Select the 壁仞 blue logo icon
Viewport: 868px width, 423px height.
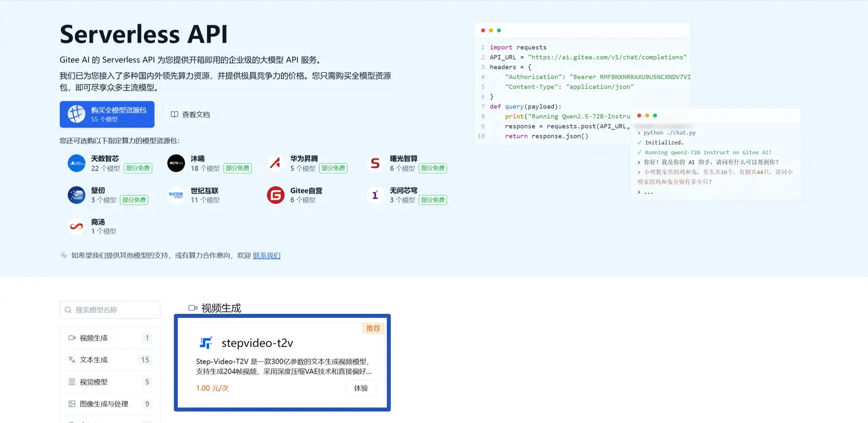point(76,195)
